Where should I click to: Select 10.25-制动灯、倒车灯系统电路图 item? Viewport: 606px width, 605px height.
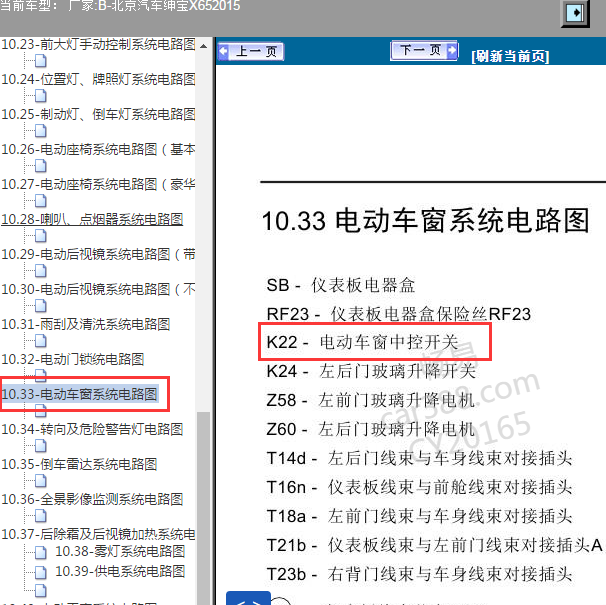coord(98,114)
